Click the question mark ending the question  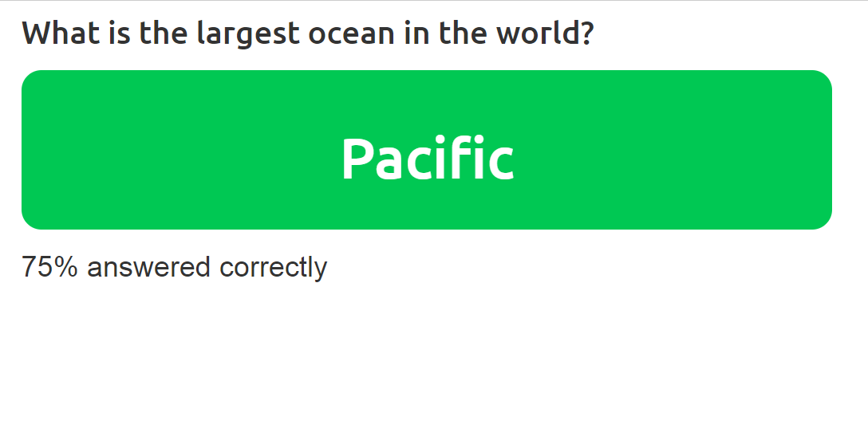[587, 33]
